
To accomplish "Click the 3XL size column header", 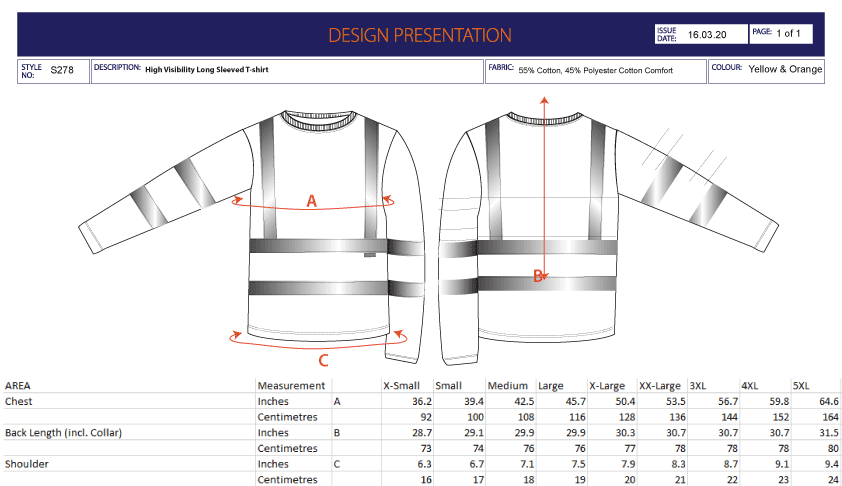I will 698,386.
